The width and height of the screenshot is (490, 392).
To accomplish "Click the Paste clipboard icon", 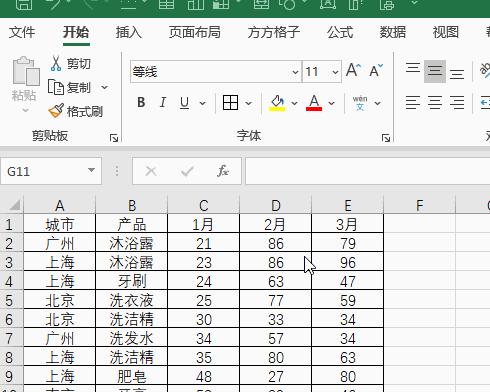I will point(25,71).
